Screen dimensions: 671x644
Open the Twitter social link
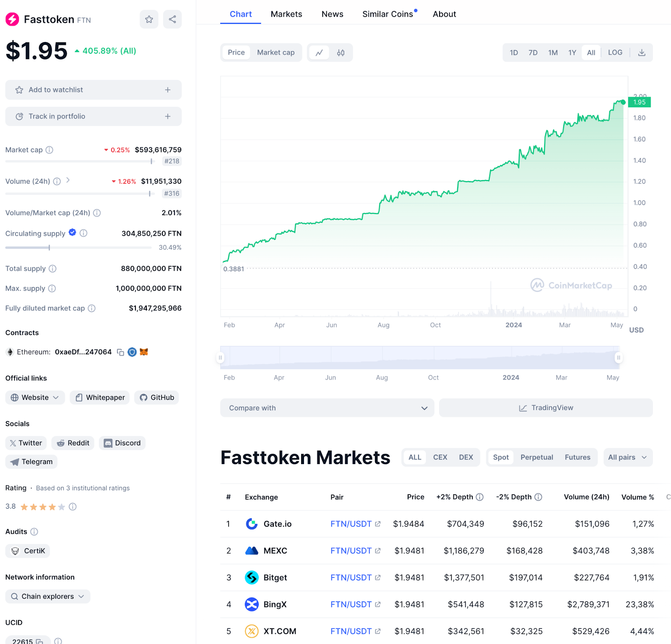click(26, 443)
